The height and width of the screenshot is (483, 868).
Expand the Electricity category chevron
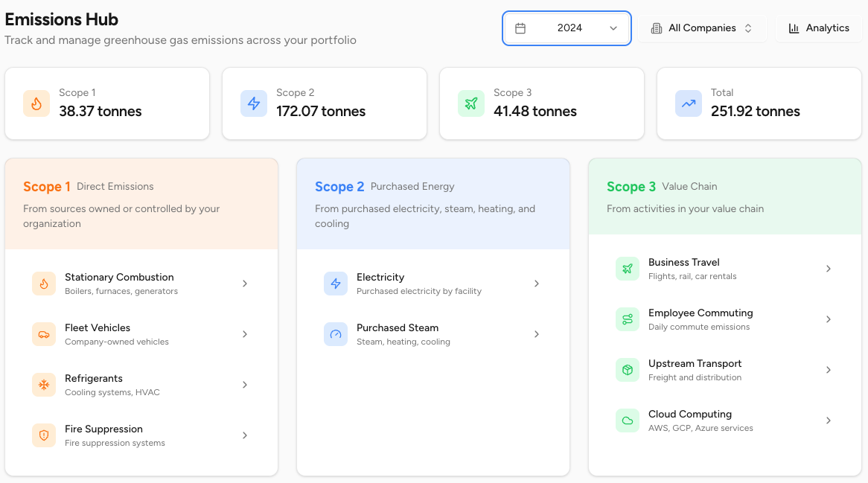(537, 284)
